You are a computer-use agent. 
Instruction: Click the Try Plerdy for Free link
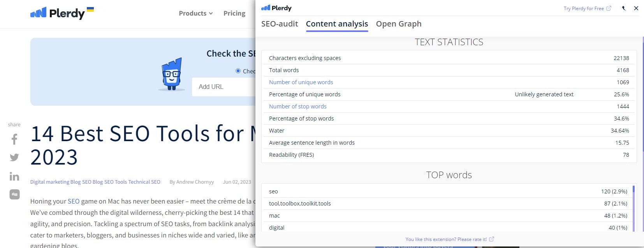587,8
